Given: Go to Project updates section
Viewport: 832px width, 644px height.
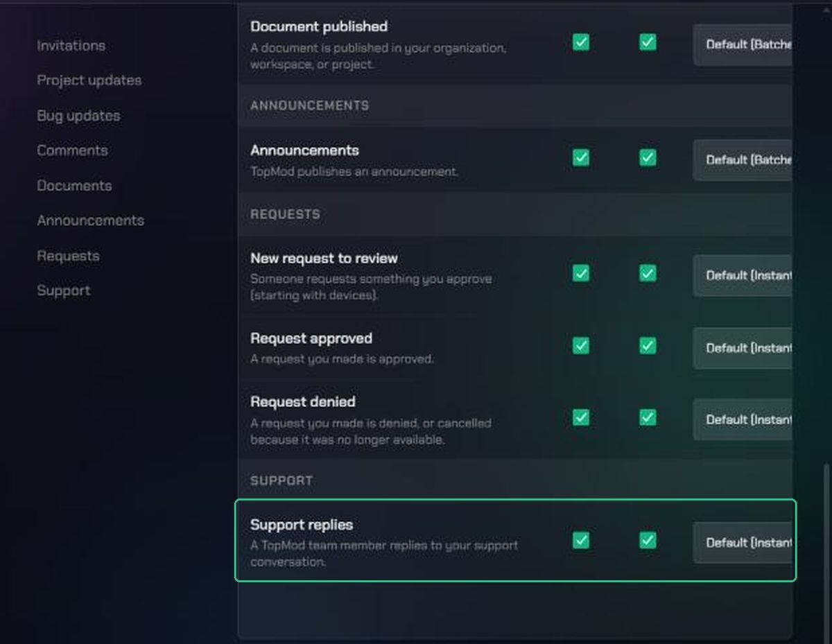Looking at the screenshot, I should click(89, 80).
